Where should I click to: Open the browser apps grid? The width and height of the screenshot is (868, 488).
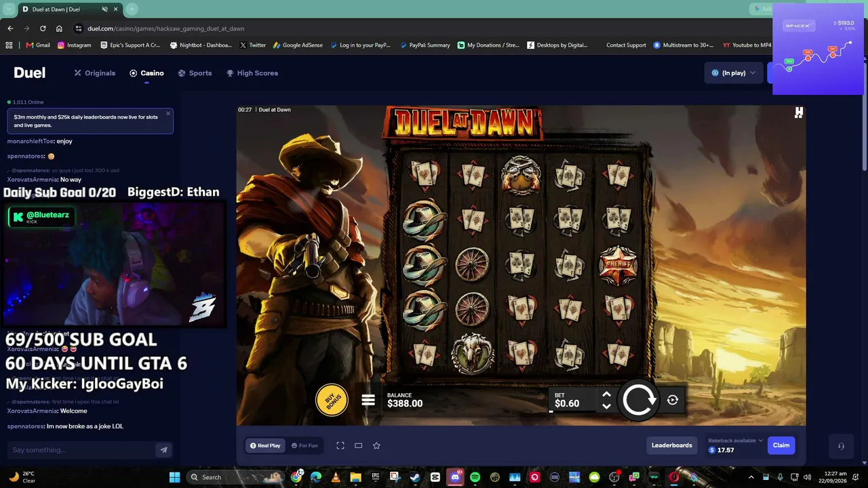click(x=9, y=45)
